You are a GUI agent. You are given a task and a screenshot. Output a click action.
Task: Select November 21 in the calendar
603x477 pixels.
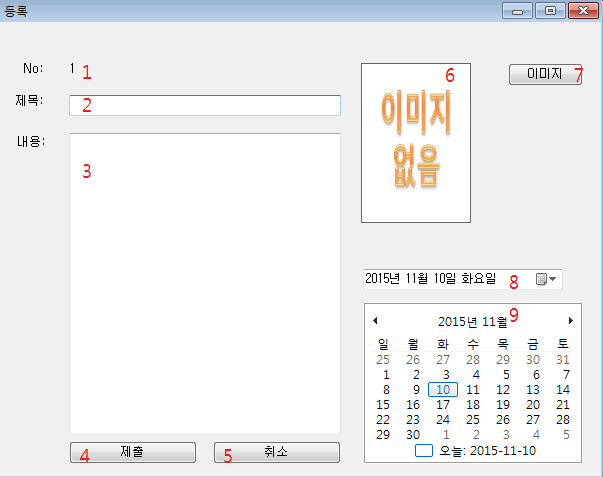point(563,404)
